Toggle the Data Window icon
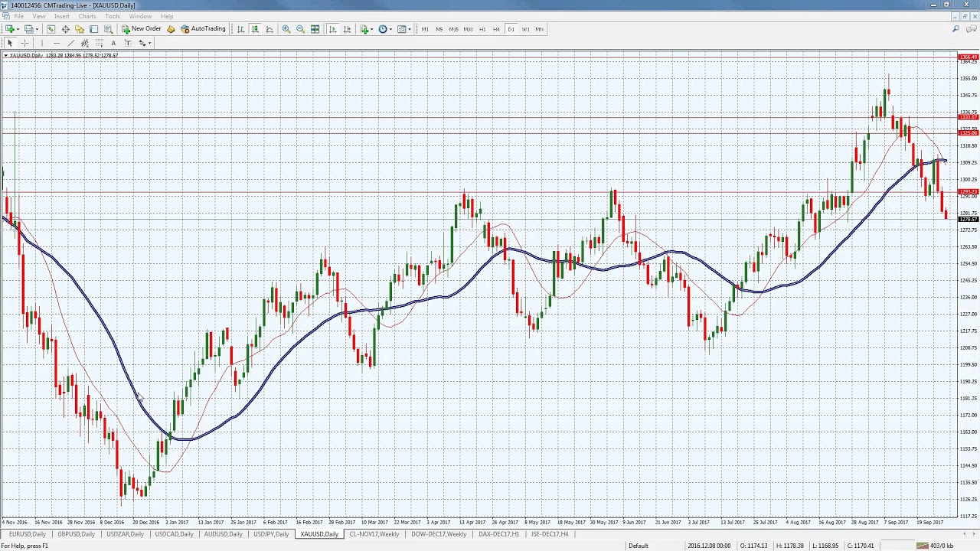This screenshot has width=980, height=551. pyautogui.click(x=65, y=29)
